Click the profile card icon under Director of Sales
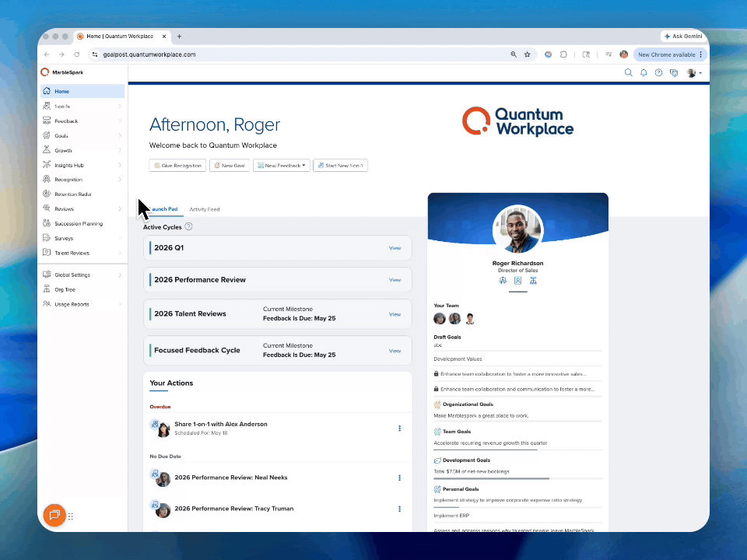This screenshot has width=747, height=560. [x=518, y=281]
